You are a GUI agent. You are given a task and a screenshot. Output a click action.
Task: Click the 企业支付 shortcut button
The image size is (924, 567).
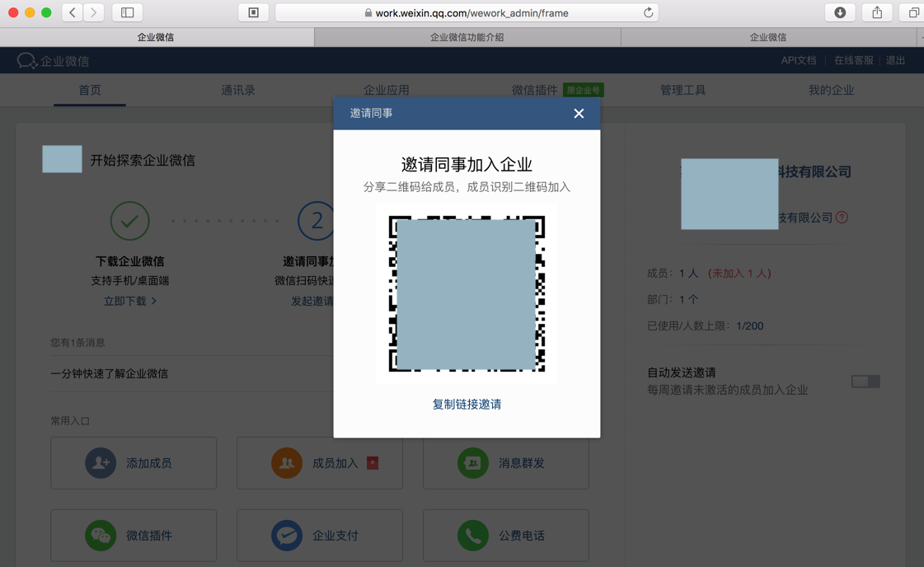pyautogui.click(x=320, y=536)
